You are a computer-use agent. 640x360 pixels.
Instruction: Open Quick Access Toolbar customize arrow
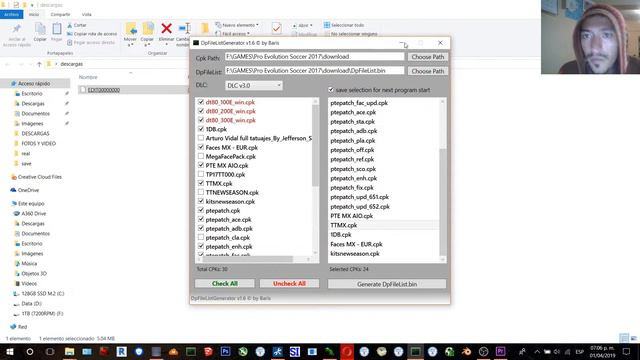(32, 5)
